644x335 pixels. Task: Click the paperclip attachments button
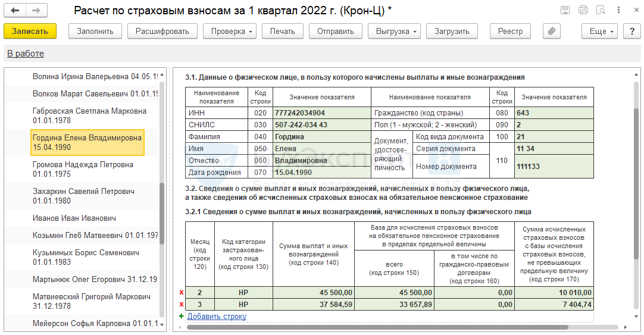pos(552,31)
